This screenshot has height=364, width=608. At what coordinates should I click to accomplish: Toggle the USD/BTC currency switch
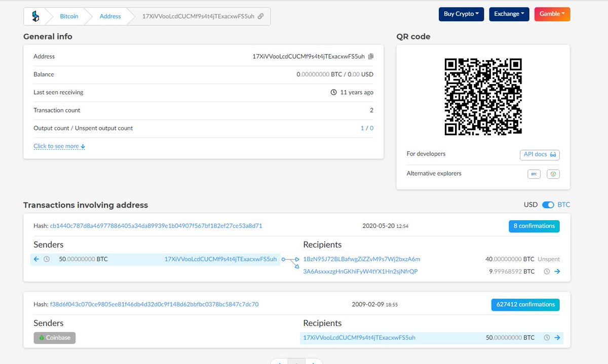[x=548, y=205]
